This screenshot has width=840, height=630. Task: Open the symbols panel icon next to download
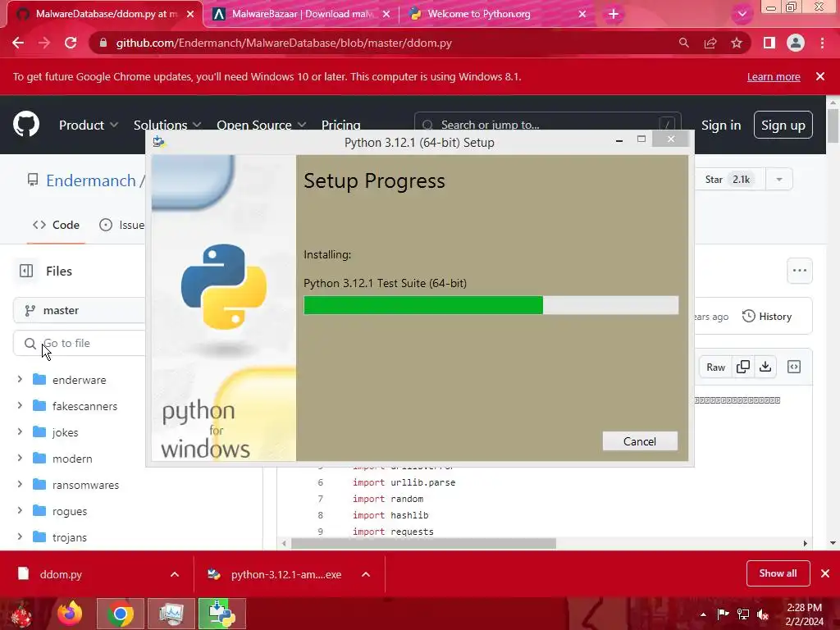794,367
